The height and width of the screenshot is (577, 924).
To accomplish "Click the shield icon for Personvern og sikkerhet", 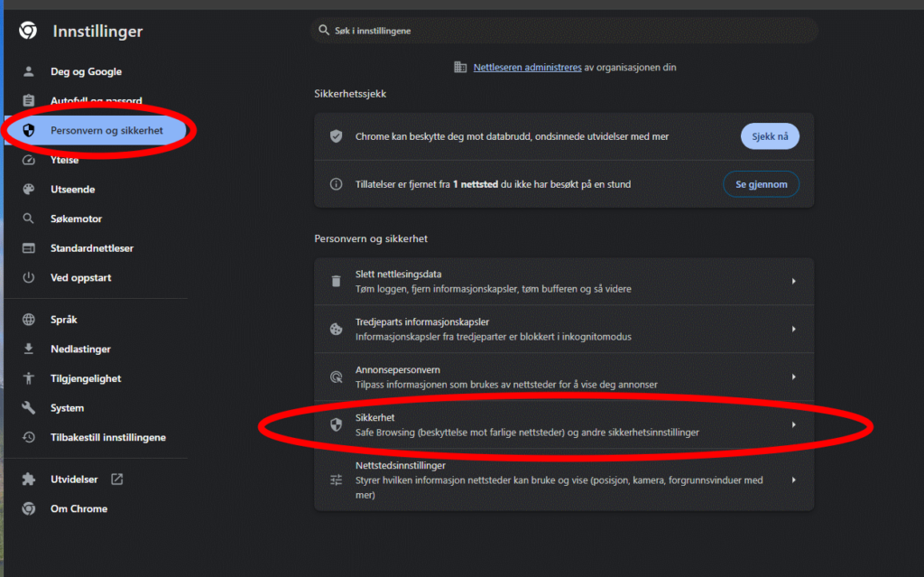I will (28, 130).
